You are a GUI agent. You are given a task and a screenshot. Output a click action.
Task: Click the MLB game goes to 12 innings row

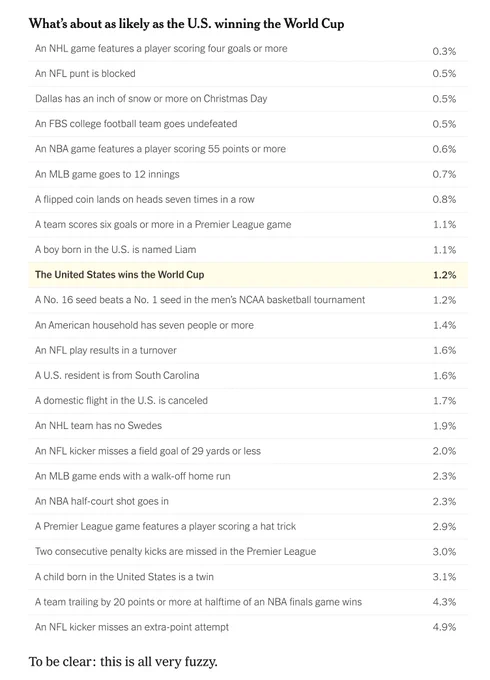click(248, 174)
